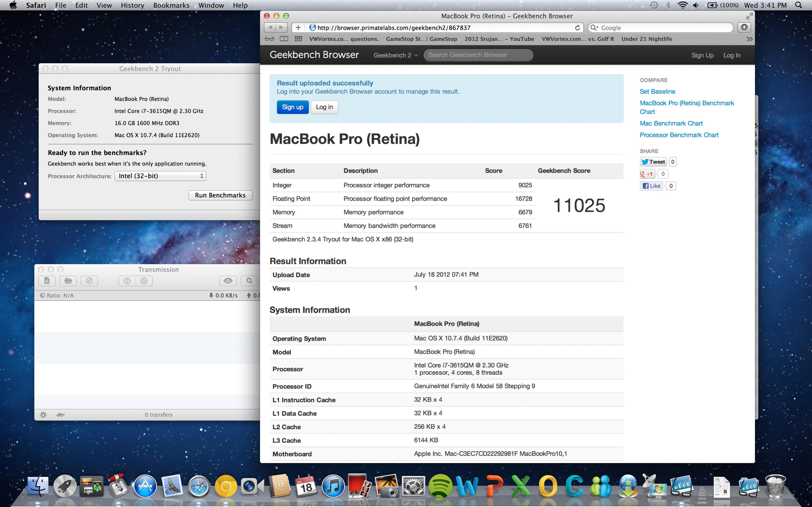Open History menu

132,5
